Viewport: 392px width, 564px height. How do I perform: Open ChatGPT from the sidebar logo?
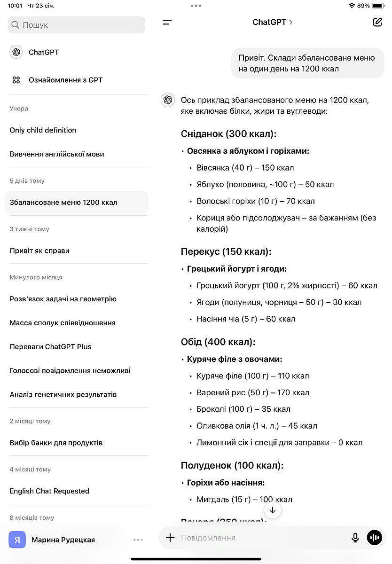[x=16, y=52]
